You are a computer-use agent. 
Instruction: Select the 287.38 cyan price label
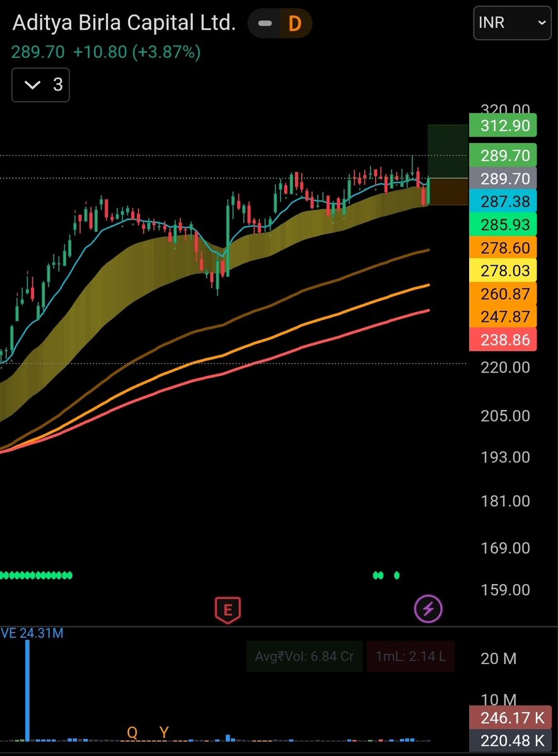[503, 201]
